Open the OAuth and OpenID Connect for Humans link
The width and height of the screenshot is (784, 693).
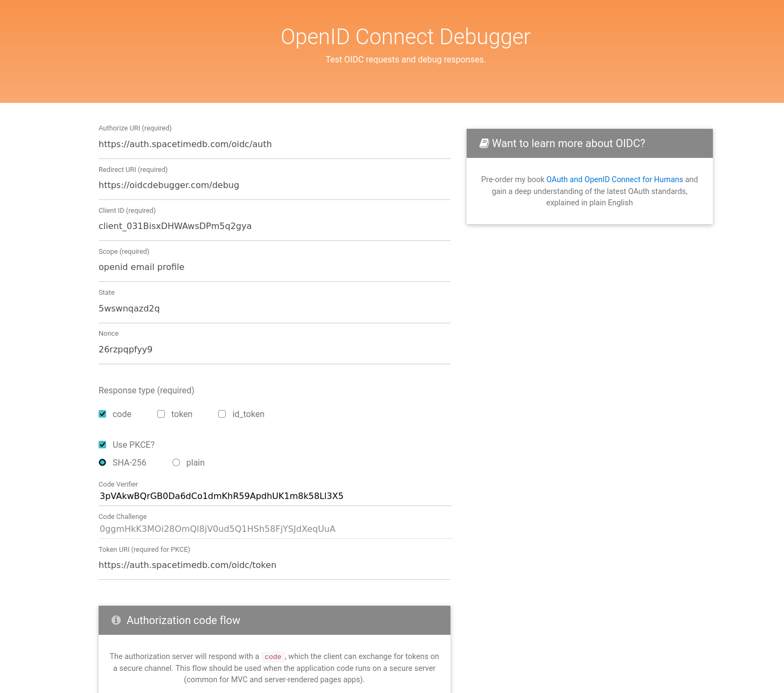[x=614, y=179]
